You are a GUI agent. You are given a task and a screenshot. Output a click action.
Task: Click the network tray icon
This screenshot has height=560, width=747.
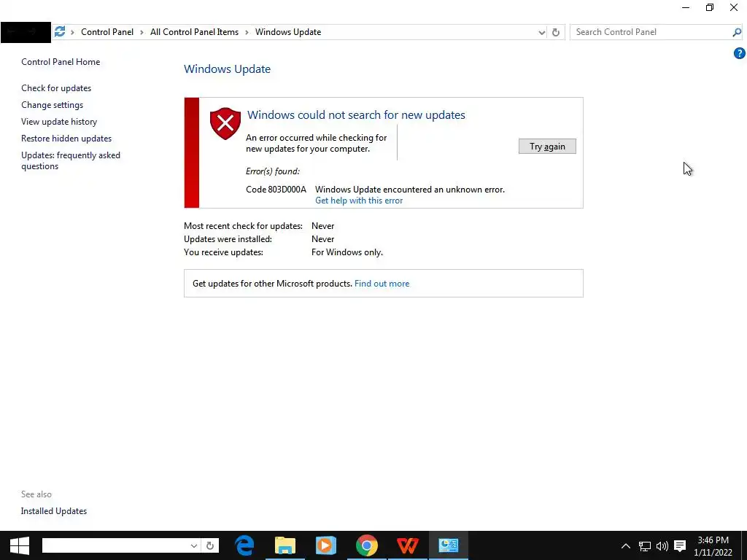coord(645,546)
